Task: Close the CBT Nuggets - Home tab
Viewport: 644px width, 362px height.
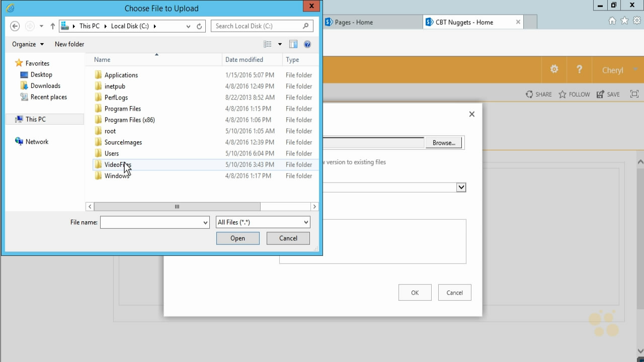Action: click(x=518, y=22)
